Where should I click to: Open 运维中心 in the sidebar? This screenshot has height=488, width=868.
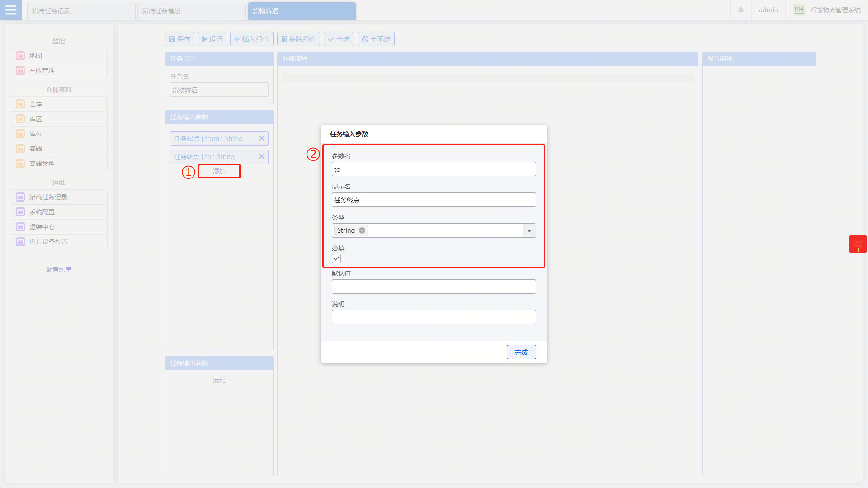pyautogui.click(x=59, y=227)
